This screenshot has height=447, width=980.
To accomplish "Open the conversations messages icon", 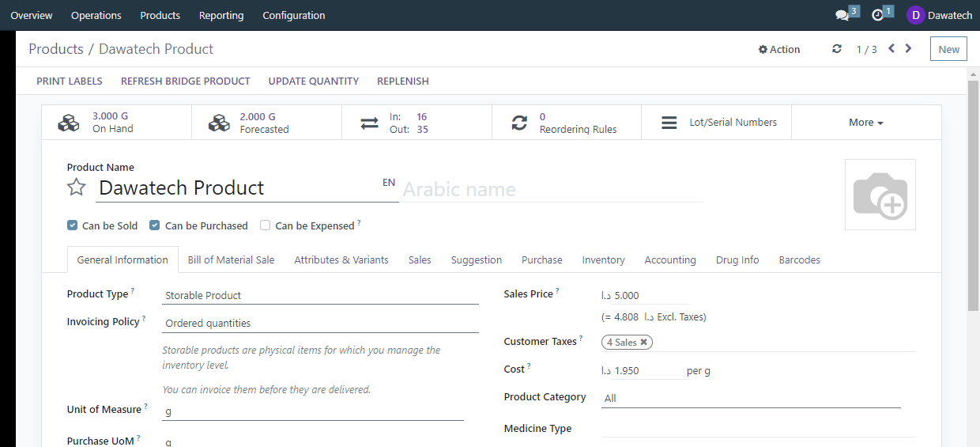I will [842, 15].
